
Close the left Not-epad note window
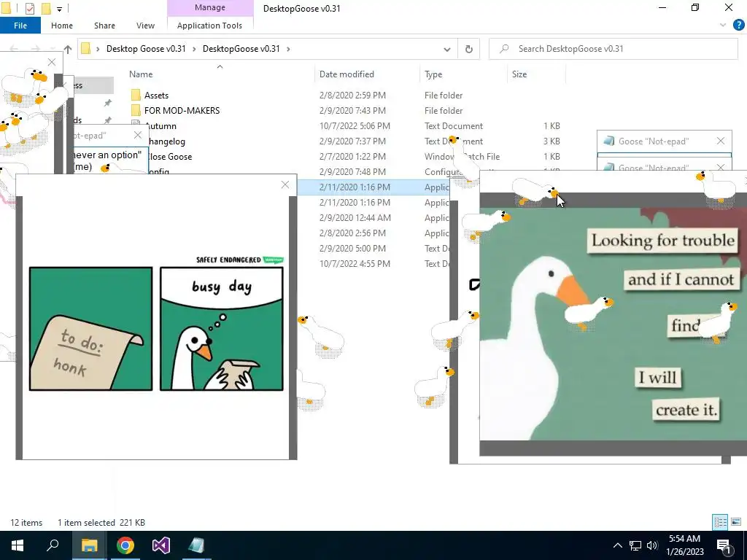(x=138, y=135)
